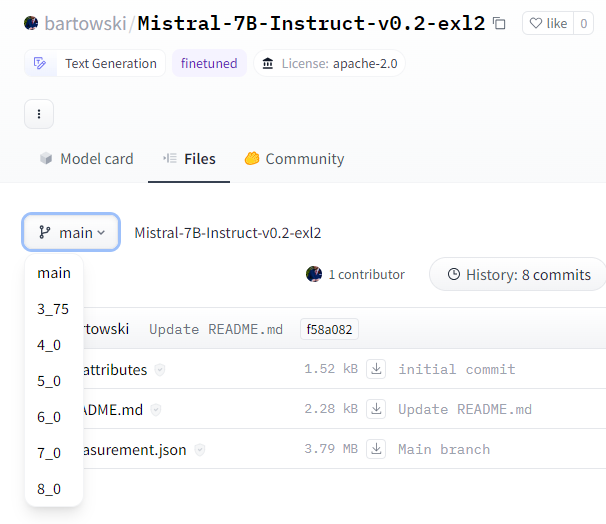Click the Model card cube icon
The width and height of the screenshot is (606, 524).
[46, 158]
